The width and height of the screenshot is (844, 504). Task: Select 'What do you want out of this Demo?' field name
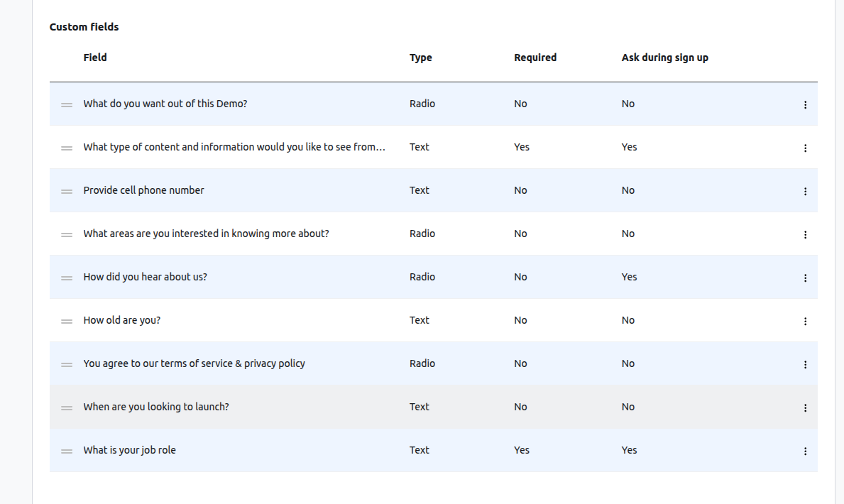pyautogui.click(x=165, y=104)
